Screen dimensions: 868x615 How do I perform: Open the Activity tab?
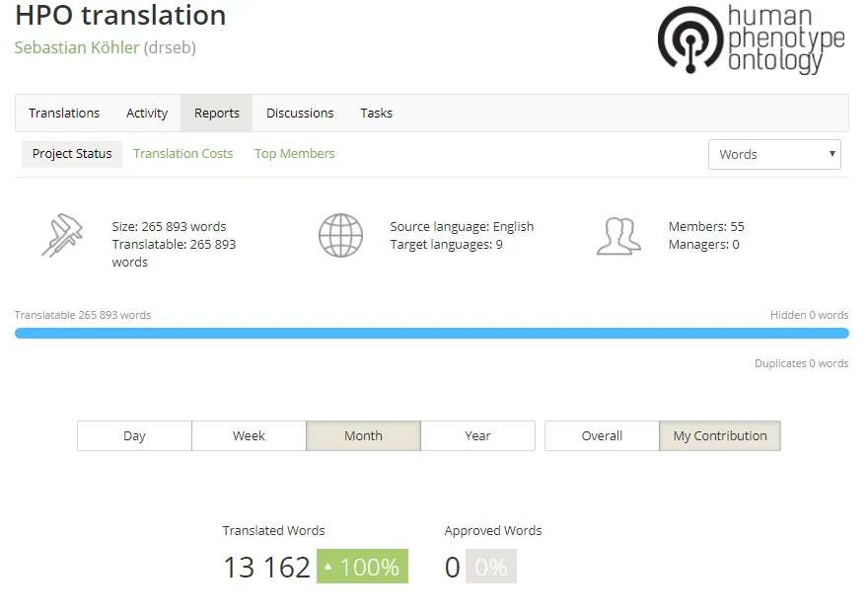(147, 113)
